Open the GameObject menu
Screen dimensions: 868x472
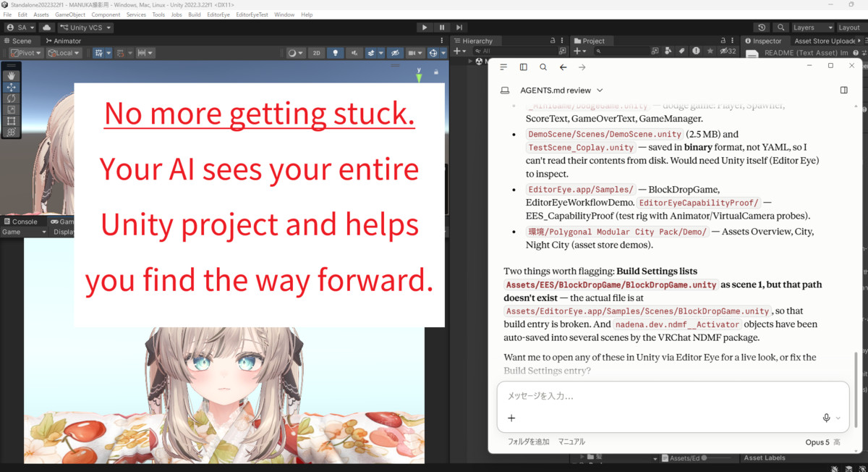pyautogui.click(x=70, y=14)
